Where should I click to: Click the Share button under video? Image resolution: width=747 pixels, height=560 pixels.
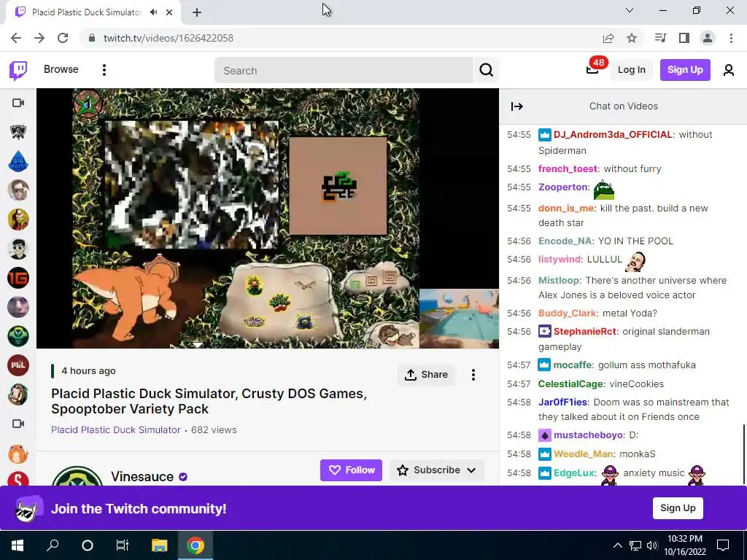point(426,375)
